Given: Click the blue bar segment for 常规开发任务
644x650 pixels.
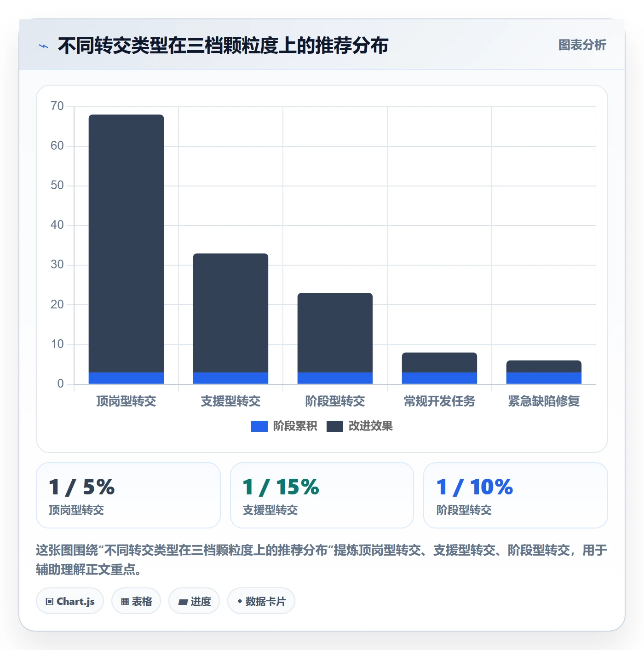Looking at the screenshot, I should [x=439, y=378].
